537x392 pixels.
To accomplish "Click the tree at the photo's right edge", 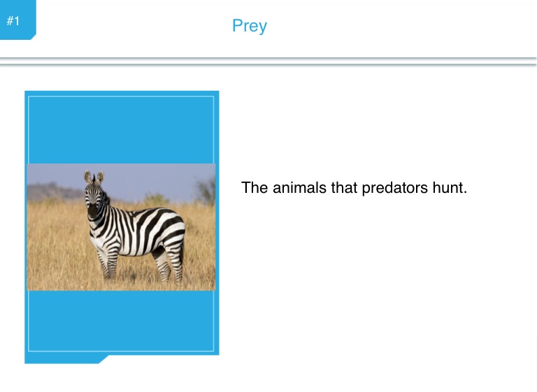I will [x=207, y=189].
